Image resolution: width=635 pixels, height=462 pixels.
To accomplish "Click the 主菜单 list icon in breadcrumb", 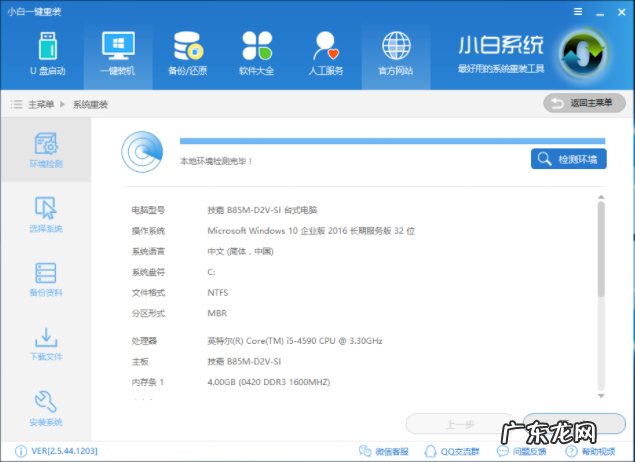I will point(16,104).
